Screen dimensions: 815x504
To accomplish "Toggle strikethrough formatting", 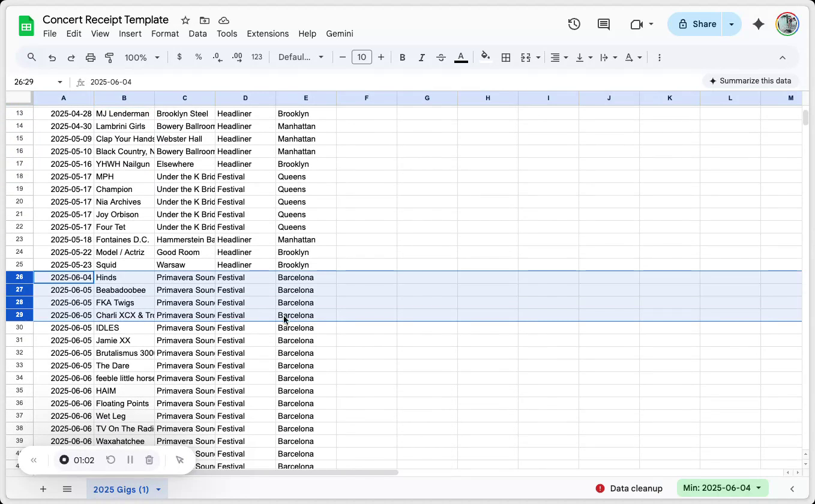I will [x=441, y=58].
